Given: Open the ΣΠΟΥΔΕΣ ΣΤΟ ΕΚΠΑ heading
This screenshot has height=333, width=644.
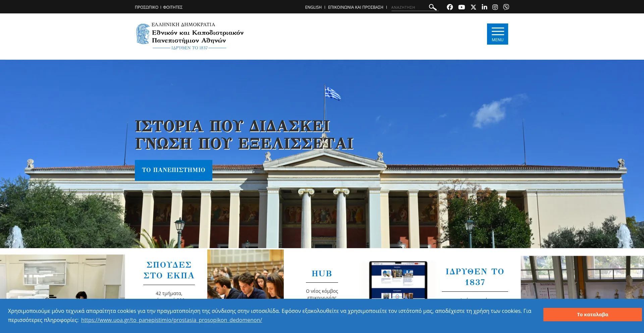Looking at the screenshot, I should (169, 270).
